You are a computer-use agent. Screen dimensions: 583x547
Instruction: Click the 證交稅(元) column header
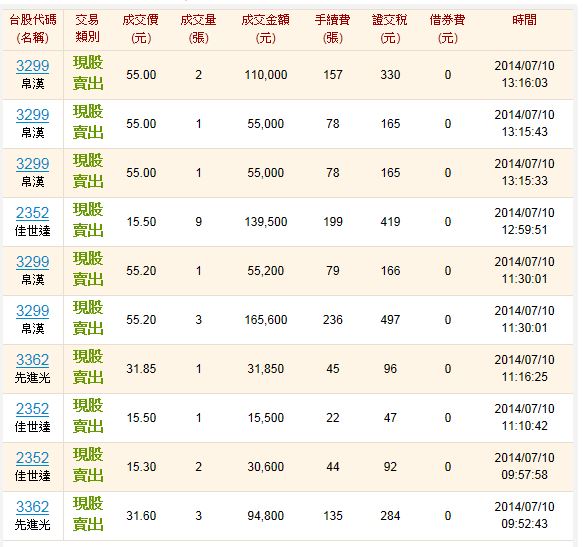390,29
